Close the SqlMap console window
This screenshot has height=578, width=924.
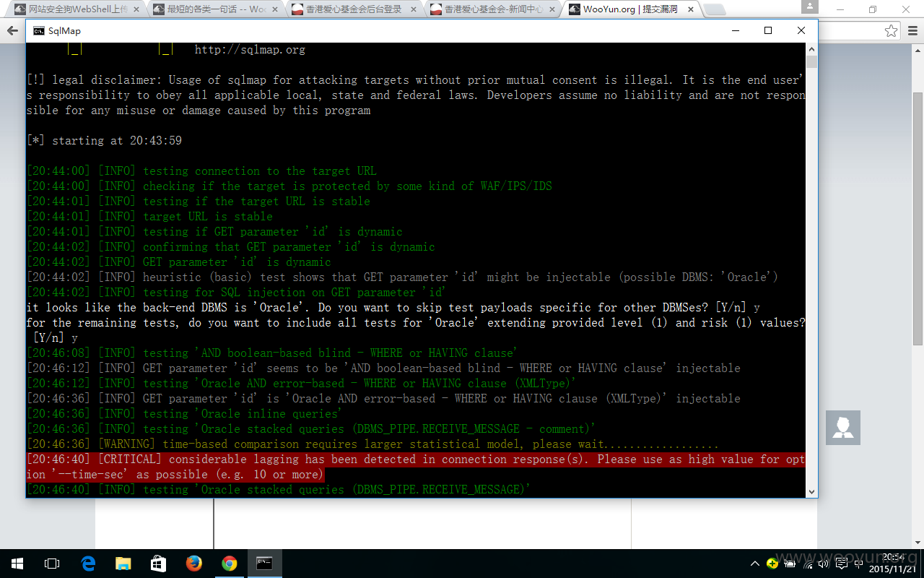coord(801,31)
